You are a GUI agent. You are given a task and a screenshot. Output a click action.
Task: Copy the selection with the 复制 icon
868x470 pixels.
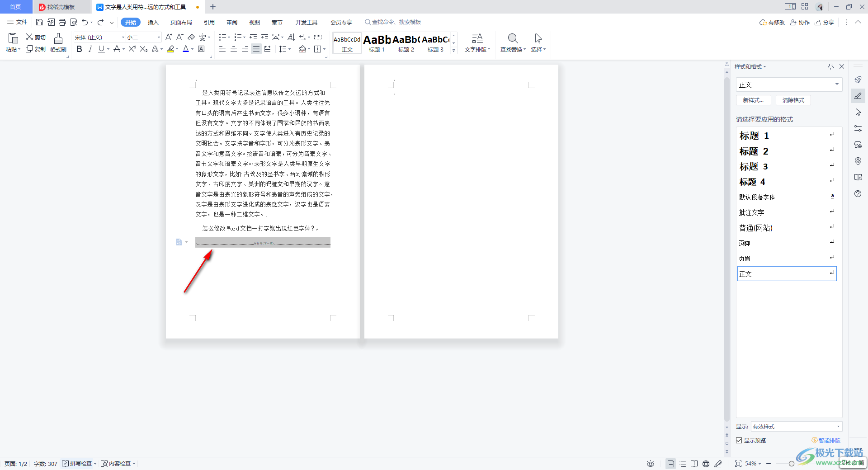(35, 49)
